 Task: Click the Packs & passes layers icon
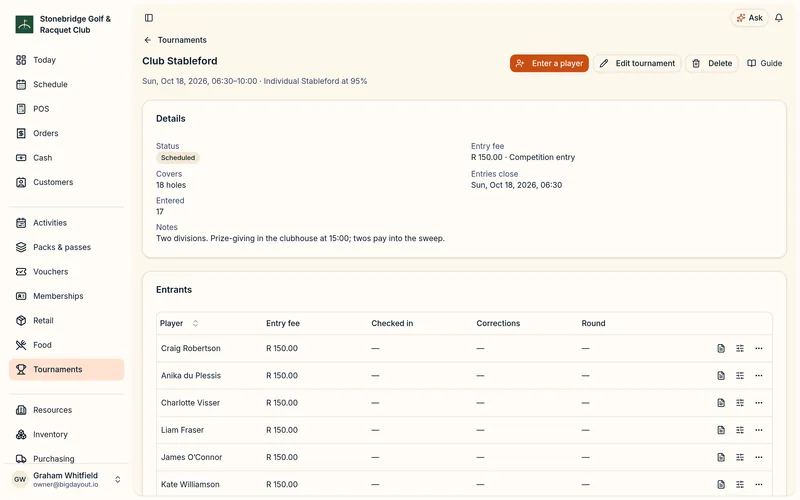(x=21, y=247)
